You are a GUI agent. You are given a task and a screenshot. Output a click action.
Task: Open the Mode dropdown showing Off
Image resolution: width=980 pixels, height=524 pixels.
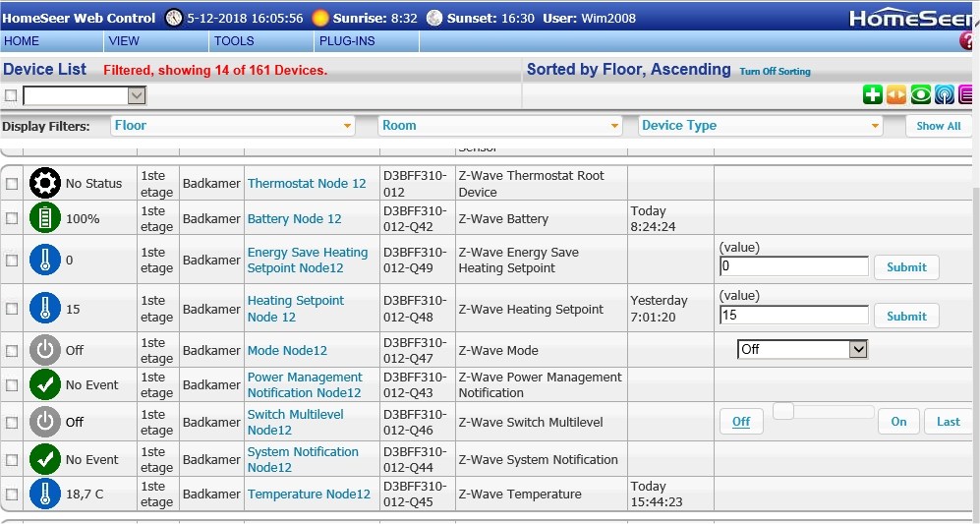coord(802,349)
